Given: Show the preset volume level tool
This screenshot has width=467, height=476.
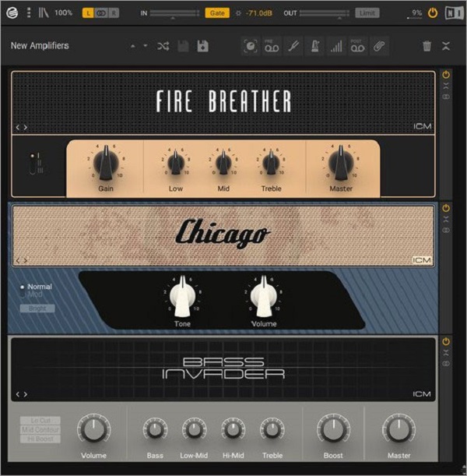Looking at the screenshot, I should pos(336,47).
